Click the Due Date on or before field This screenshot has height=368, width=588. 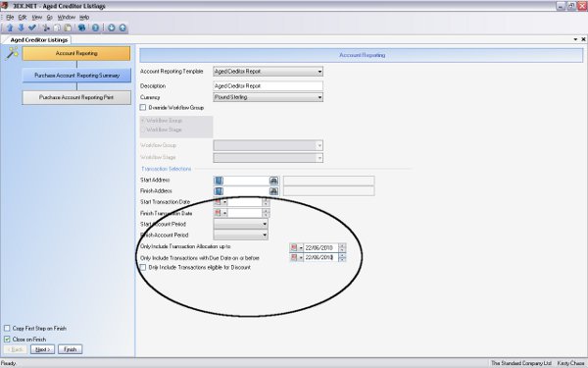(x=321, y=257)
